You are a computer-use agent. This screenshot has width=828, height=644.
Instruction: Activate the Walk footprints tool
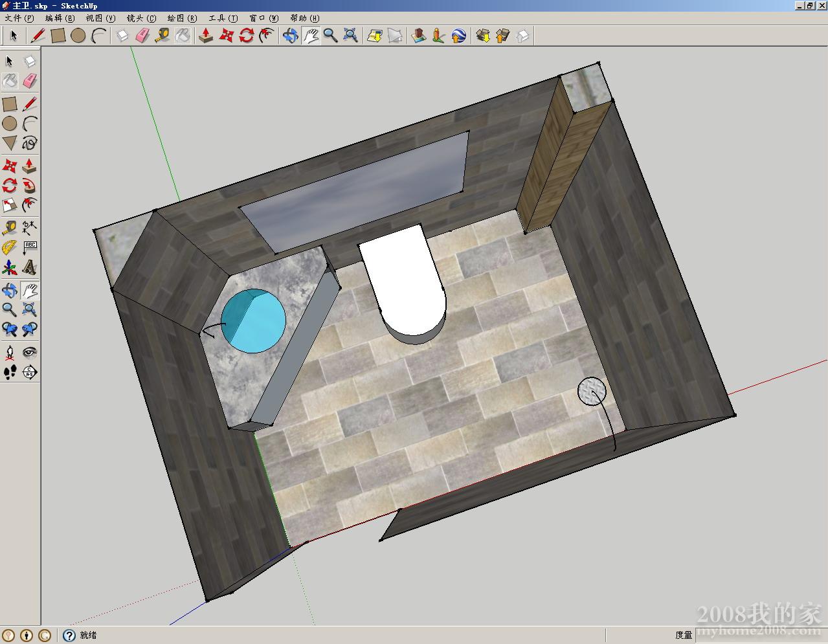(x=10, y=372)
